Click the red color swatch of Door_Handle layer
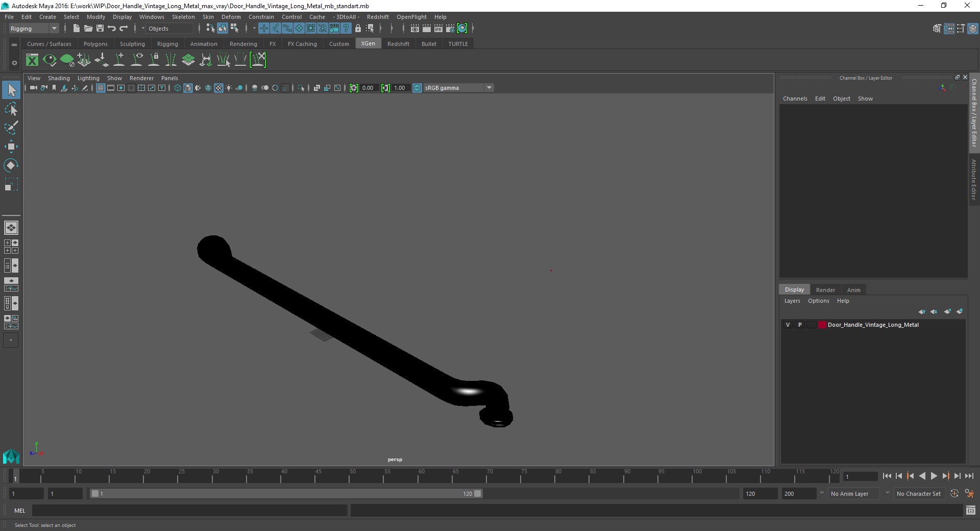 pos(822,325)
